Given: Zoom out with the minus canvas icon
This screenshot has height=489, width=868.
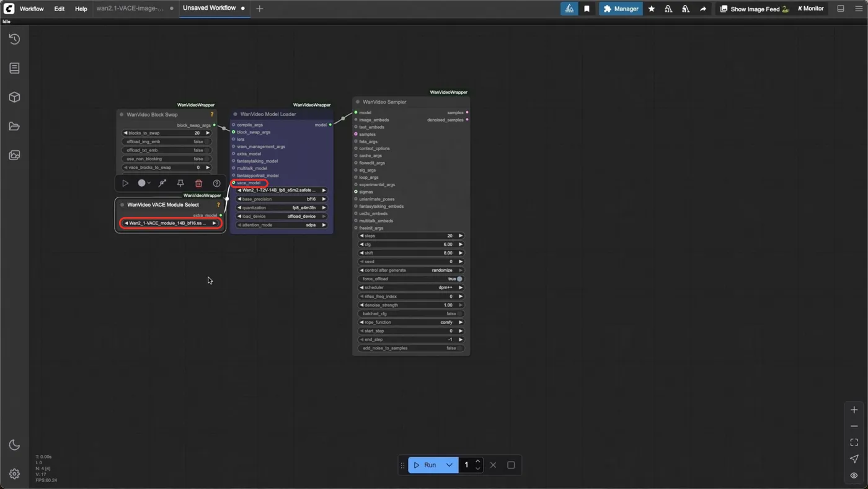Looking at the screenshot, I should 854,426.
